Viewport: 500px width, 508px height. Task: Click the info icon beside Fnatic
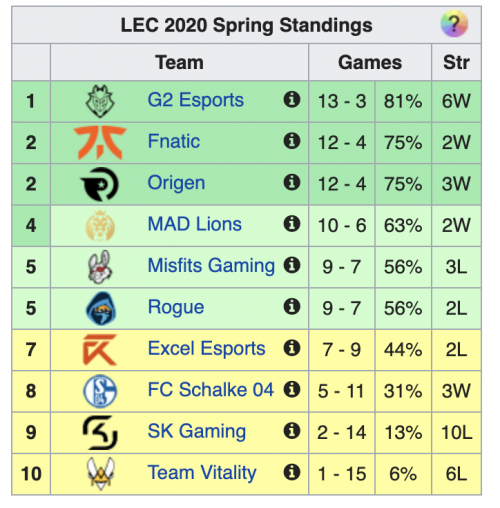[x=292, y=141]
